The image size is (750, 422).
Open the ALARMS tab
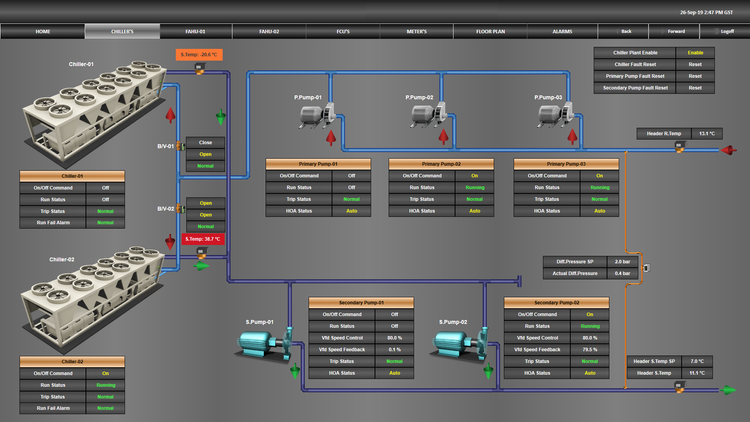tap(562, 31)
